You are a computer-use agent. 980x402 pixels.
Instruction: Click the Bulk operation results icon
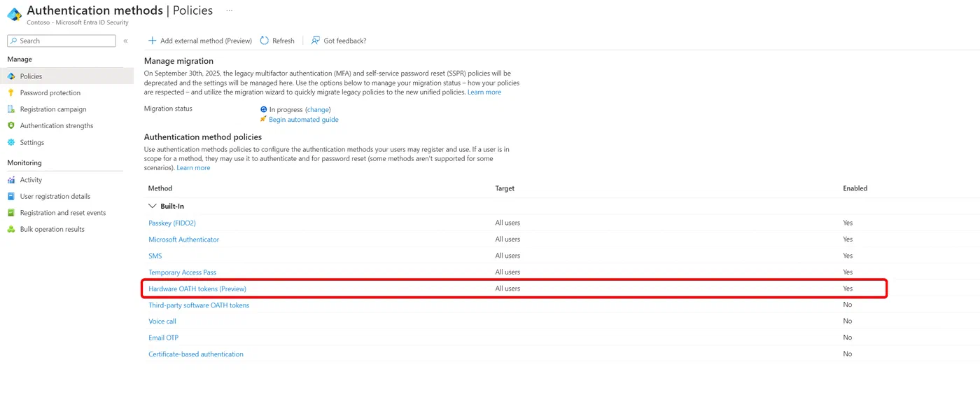[11, 229]
